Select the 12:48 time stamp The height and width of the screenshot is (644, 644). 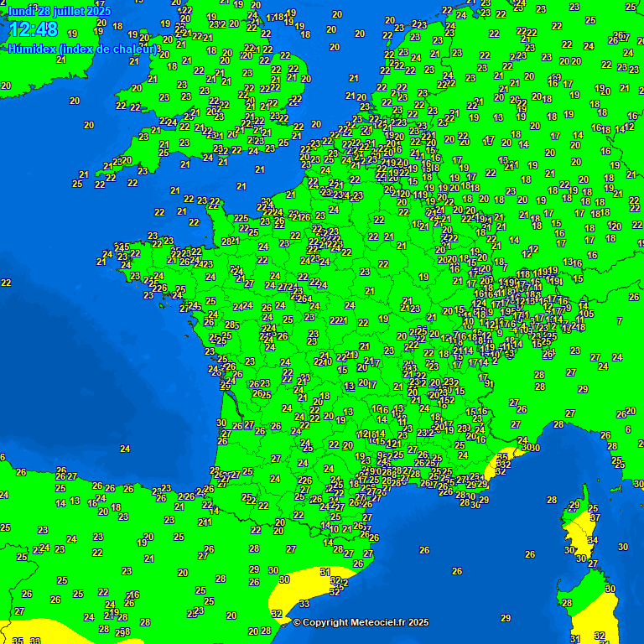point(34,30)
